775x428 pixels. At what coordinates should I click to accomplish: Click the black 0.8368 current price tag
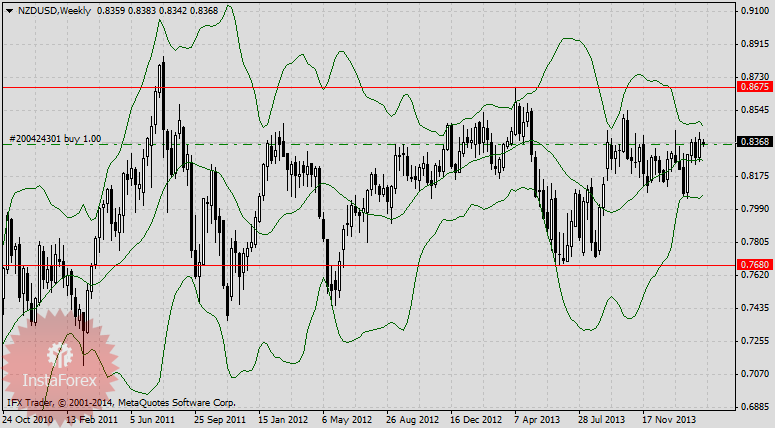coord(752,143)
